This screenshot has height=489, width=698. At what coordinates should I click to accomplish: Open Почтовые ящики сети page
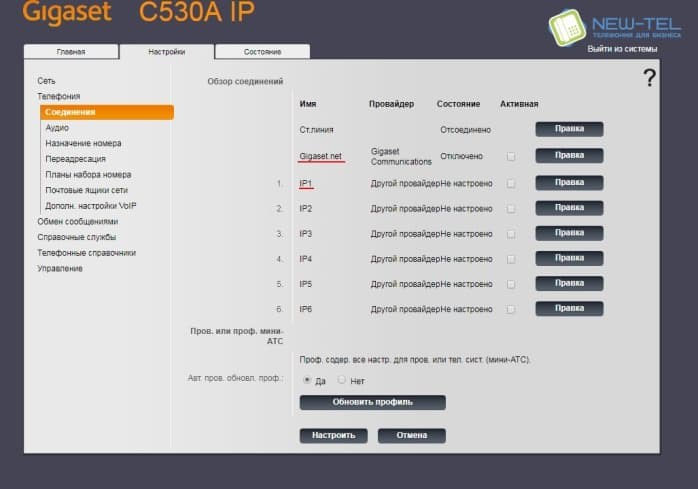click(86, 190)
